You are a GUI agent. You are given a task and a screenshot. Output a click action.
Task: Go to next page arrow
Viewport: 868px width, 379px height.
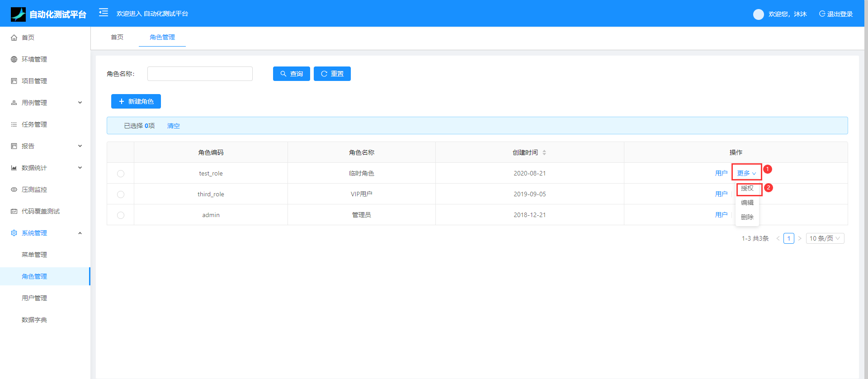click(800, 238)
